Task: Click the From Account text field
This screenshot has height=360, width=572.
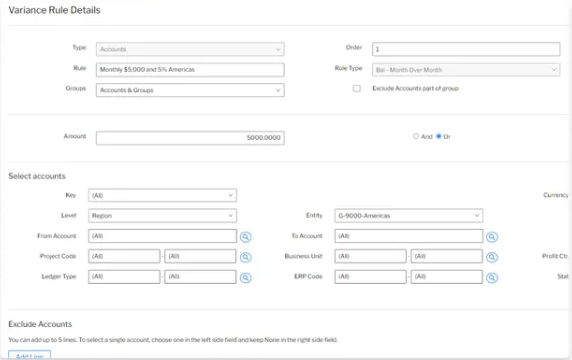Action: 162,236
